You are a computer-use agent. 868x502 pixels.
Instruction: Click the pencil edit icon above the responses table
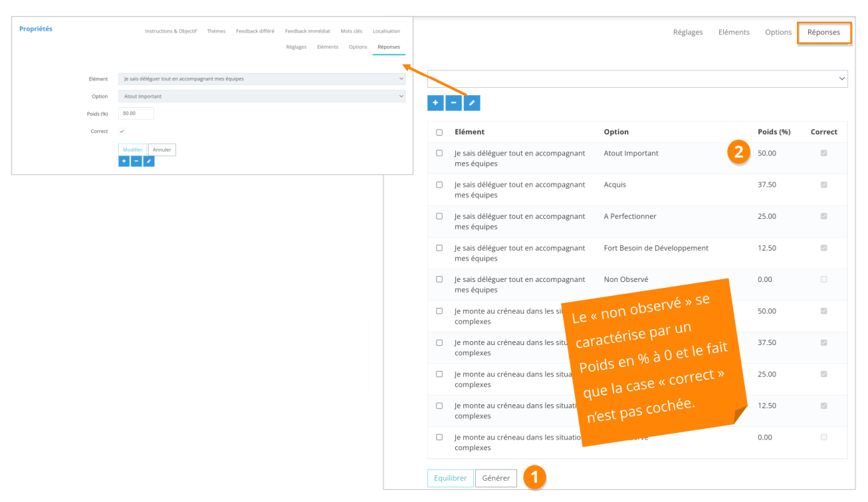(472, 103)
